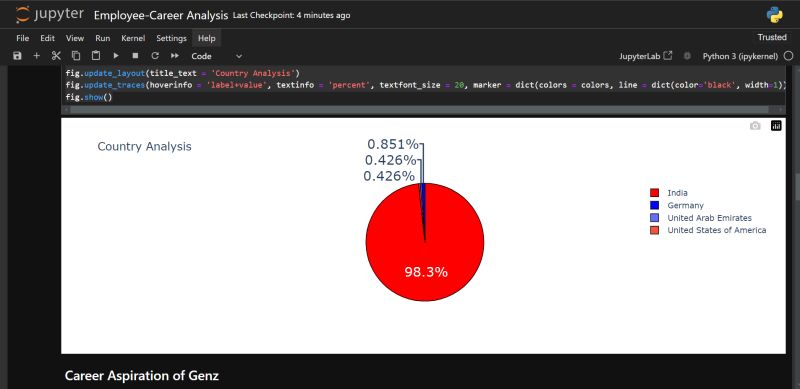Restart the kernel with the circular arrow icon
The height and width of the screenshot is (389, 800).
[155, 56]
